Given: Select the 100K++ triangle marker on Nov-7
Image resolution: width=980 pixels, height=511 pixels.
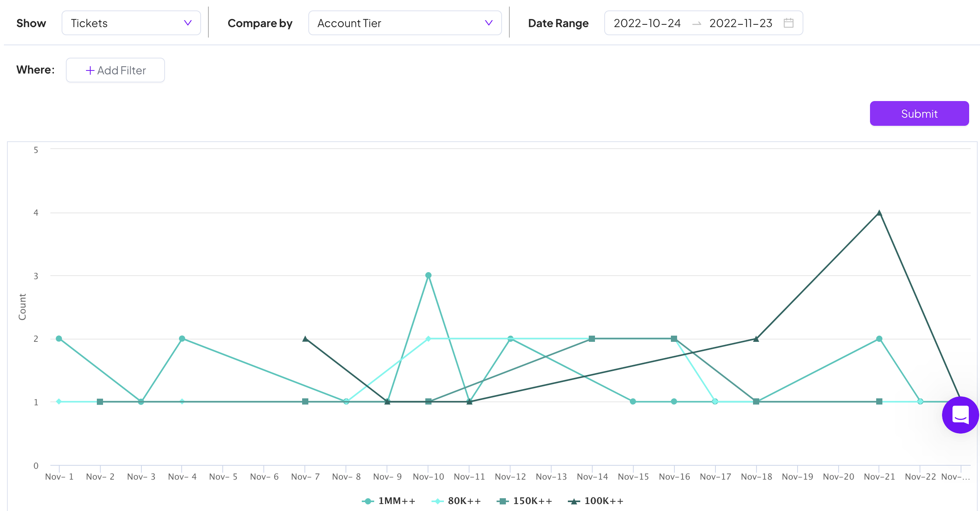Looking at the screenshot, I should coord(305,339).
